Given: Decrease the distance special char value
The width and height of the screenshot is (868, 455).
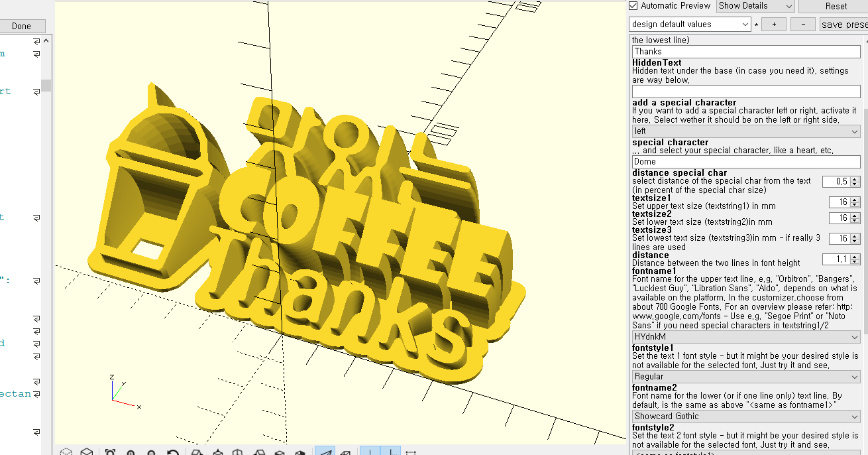Looking at the screenshot, I should 855,184.
